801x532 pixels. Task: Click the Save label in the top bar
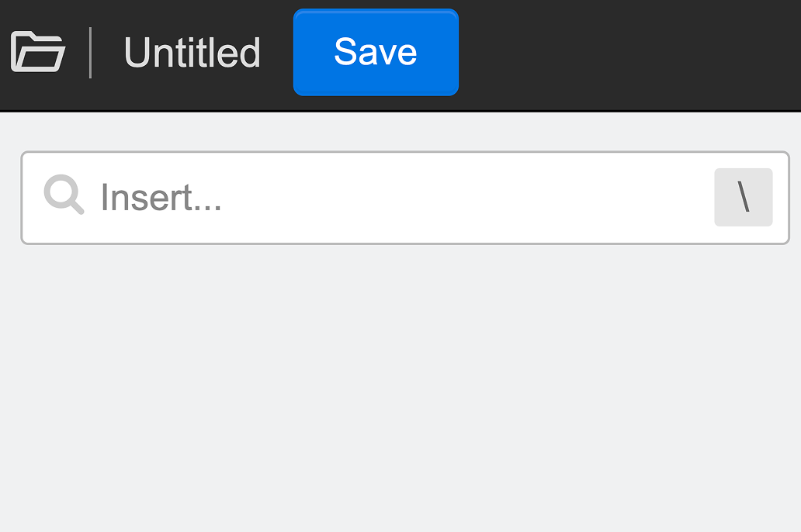point(376,51)
